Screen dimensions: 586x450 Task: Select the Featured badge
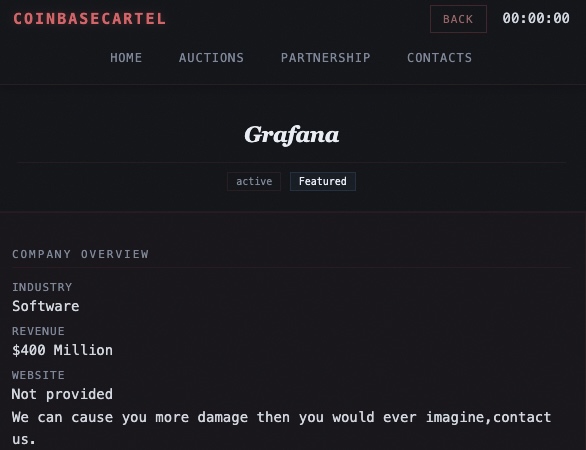click(323, 182)
